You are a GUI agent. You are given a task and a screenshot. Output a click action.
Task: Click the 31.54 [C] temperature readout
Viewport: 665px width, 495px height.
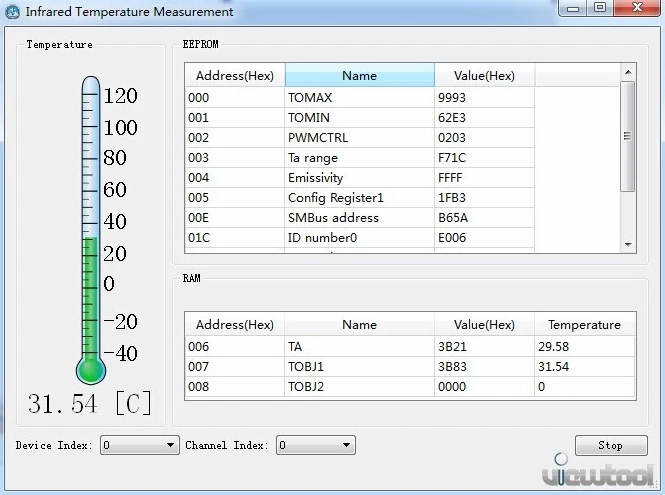(89, 403)
